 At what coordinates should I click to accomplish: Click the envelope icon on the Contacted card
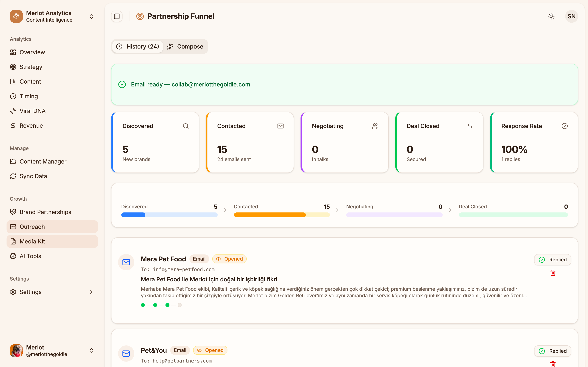tap(280, 126)
